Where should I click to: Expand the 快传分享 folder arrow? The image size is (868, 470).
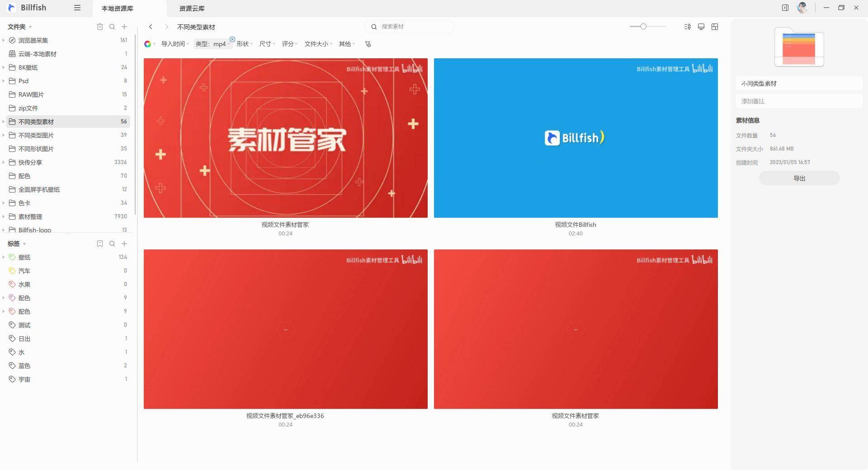pyautogui.click(x=4, y=162)
